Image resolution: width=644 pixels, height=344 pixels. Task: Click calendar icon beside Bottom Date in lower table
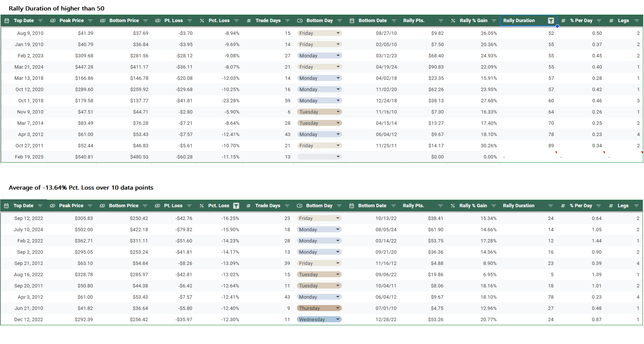tap(352, 206)
